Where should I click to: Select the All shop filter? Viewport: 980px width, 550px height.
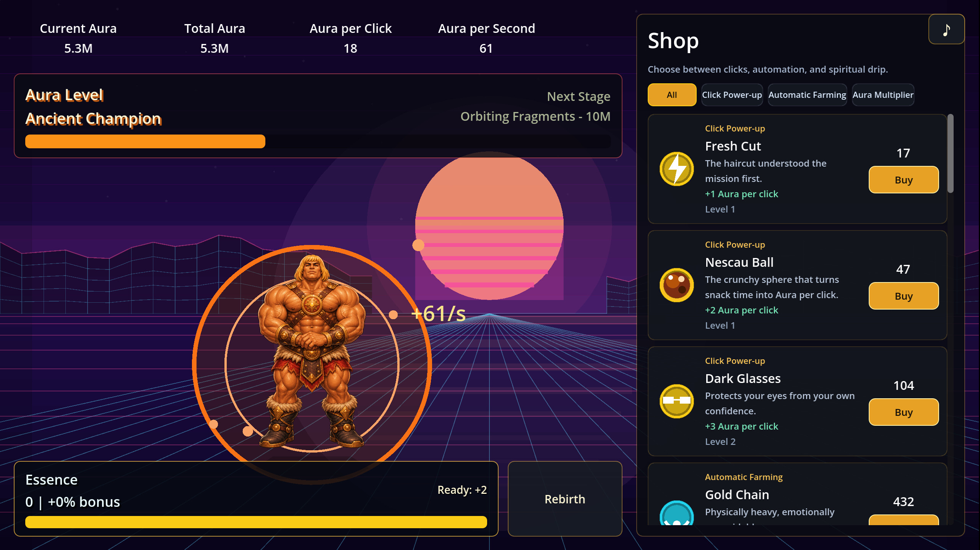coord(672,95)
